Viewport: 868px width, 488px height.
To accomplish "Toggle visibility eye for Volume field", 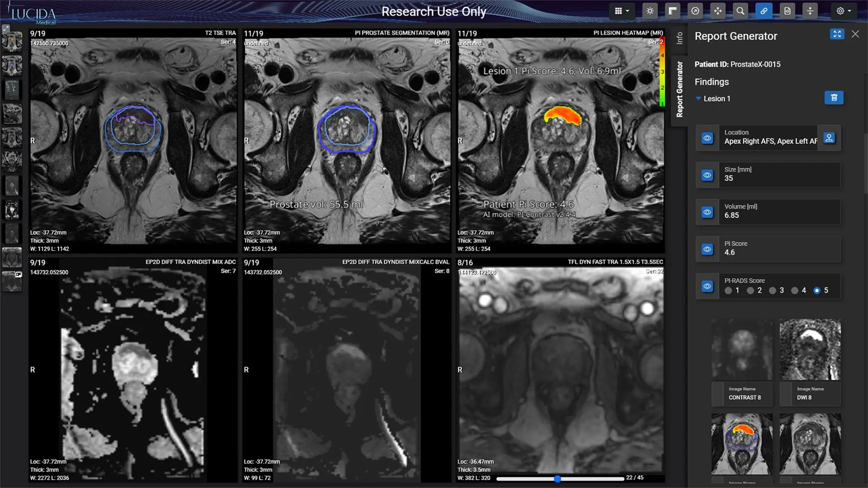I will pos(707,212).
